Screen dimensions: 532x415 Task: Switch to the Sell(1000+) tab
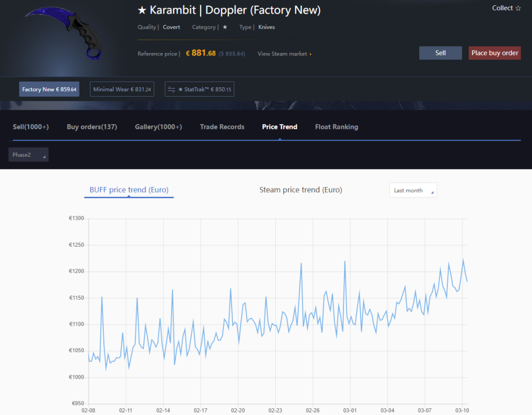click(31, 127)
